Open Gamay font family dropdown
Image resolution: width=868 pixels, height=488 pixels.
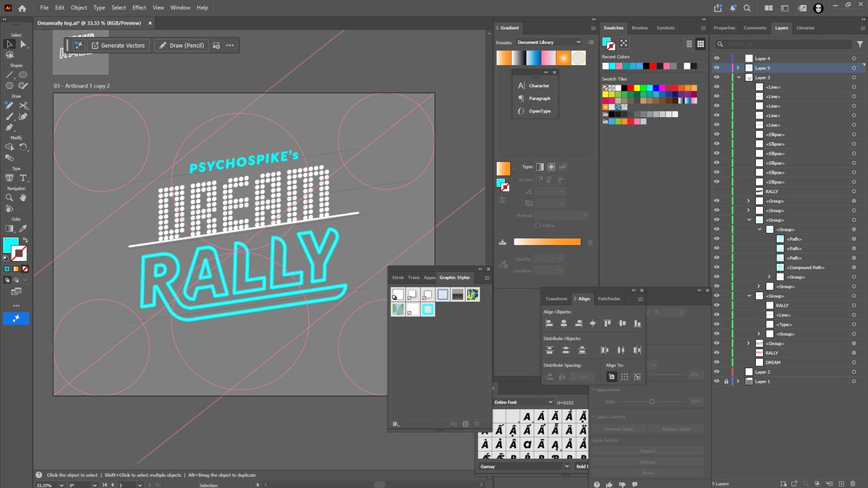[524, 466]
